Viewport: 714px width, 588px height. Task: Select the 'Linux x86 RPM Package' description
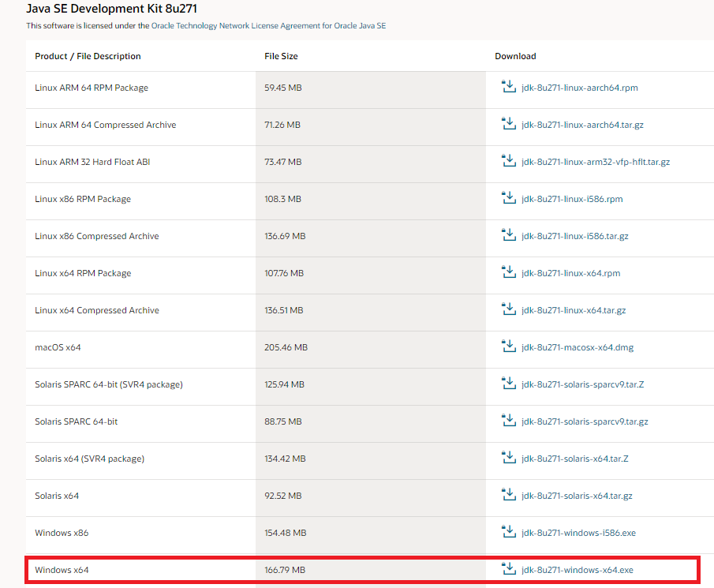pos(83,199)
